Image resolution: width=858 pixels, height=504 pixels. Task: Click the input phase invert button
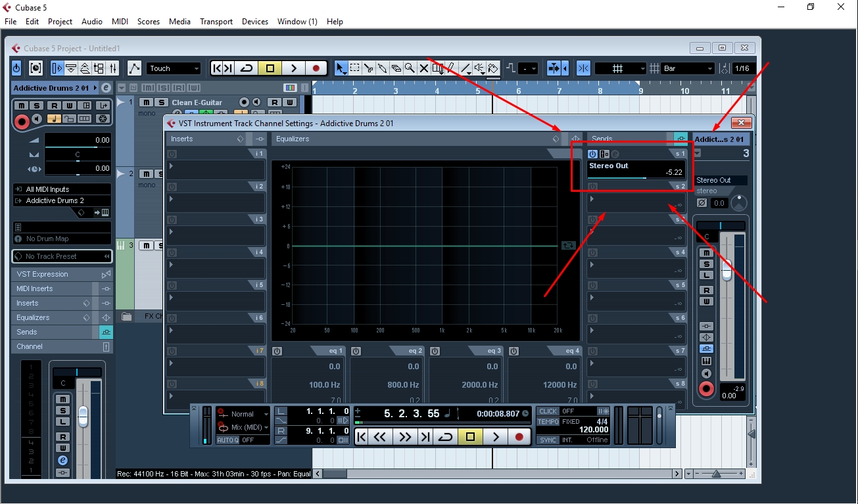click(702, 203)
